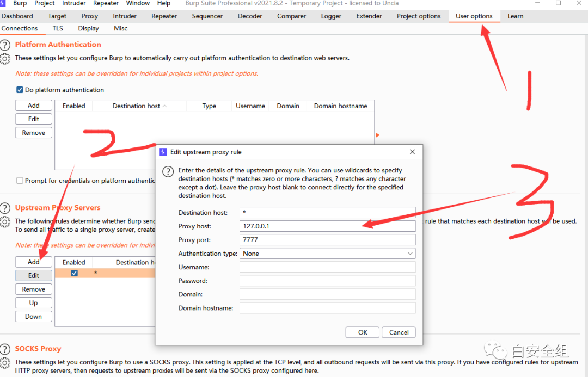Toggle Enabled checkbox for the * proxy rule
Screen dimensions: 588x377
(74, 273)
